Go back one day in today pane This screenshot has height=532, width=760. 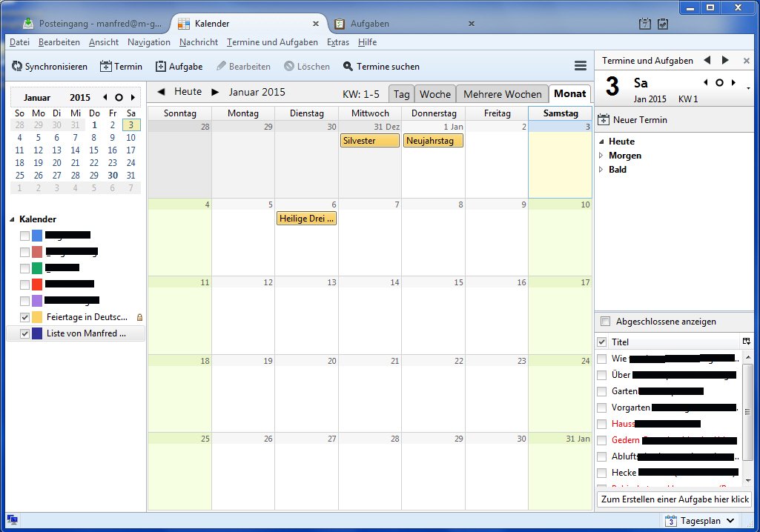[x=706, y=82]
